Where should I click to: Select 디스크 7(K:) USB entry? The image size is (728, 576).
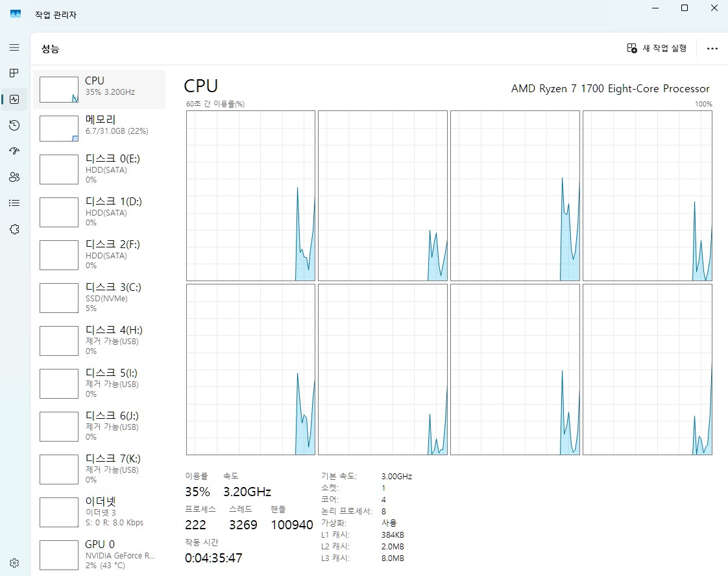pyautogui.click(x=99, y=469)
